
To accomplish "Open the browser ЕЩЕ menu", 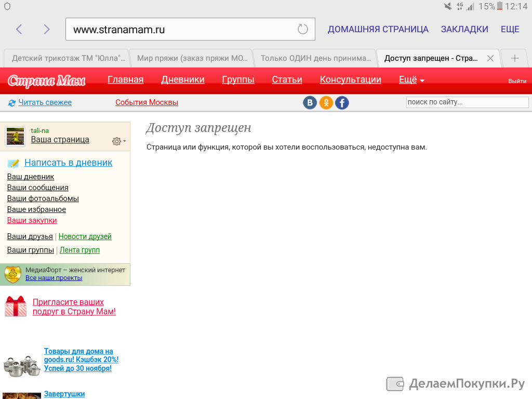I will click(510, 29).
